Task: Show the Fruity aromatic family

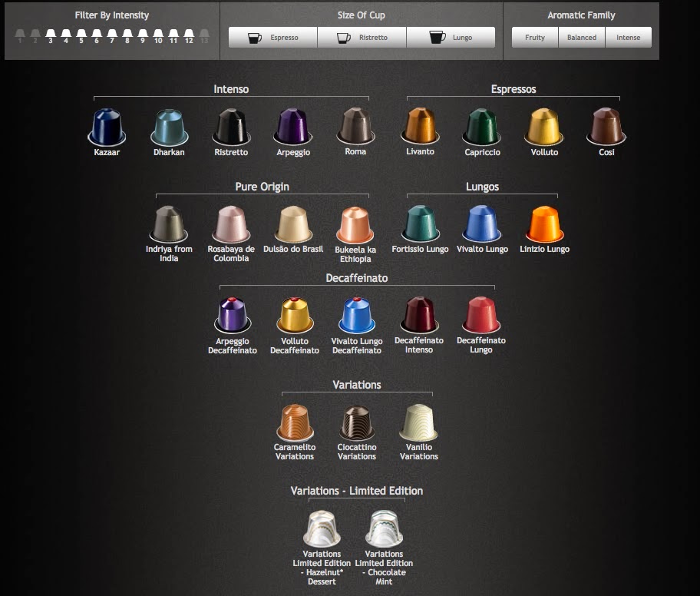Action: [x=535, y=37]
